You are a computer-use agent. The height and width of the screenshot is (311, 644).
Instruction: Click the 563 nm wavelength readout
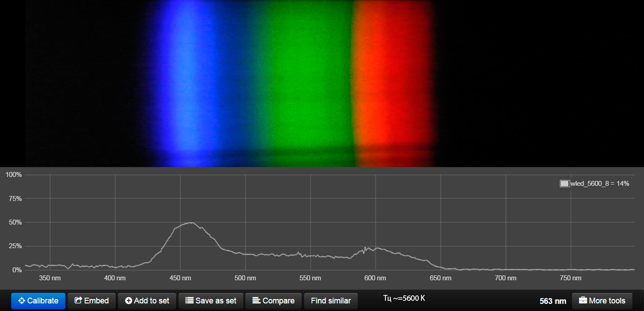553,301
